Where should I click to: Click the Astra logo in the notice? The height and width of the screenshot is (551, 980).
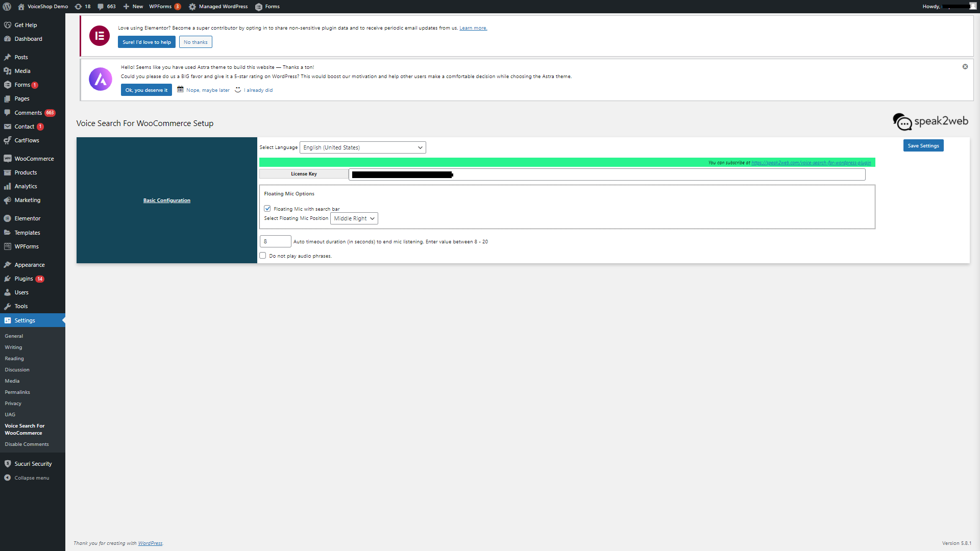tap(101, 79)
